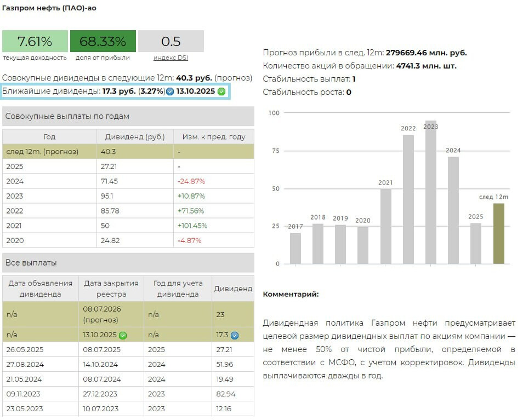Open the индекс DSI link
523x420 pixels.
pyautogui.click(x=170, y=57)
